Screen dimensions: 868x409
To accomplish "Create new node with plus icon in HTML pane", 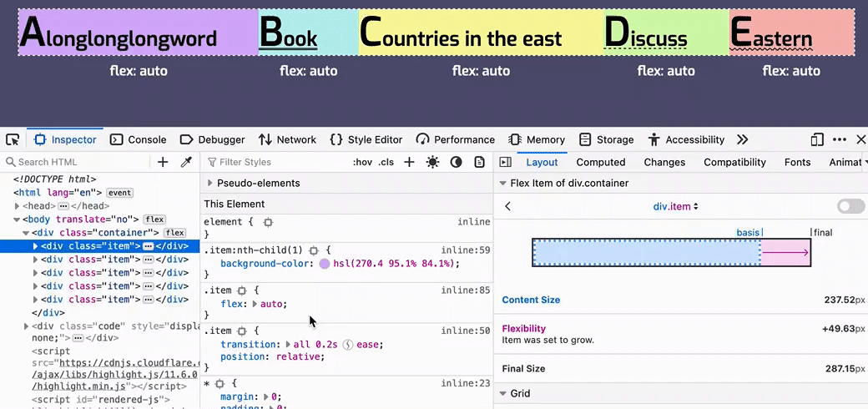I will [x=163, y=162].
